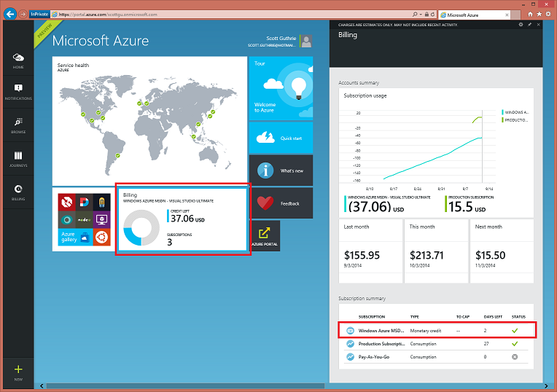
Task: Click the Ubuntu icon in gallery tile
Action: (x=101, y=237)
